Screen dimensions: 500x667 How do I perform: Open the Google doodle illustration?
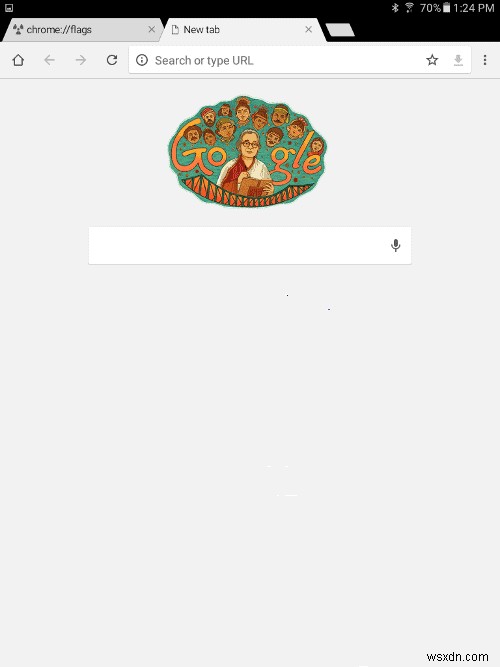pos(248,151)
